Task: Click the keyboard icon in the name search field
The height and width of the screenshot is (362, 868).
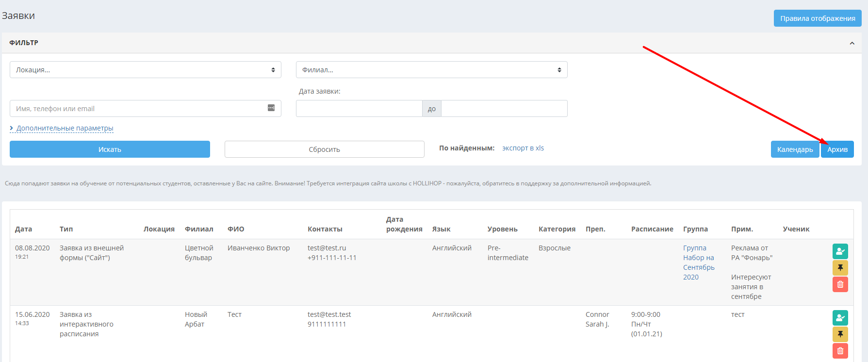Action: click(271, 108)
